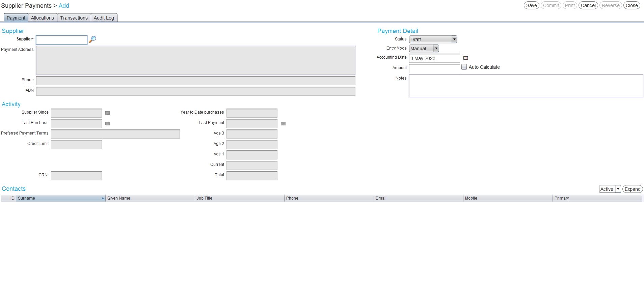Click the Reverse button
644x296 pixels.
tap(611, 5)
